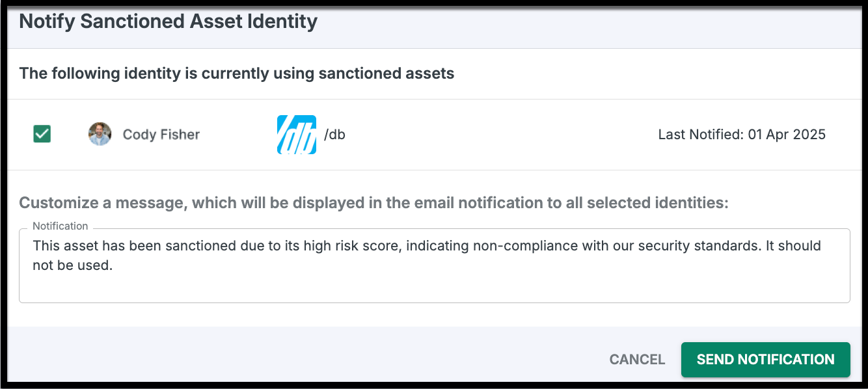Click the Notify Sanctioned Asset Identity title

[x=168, y=21]
